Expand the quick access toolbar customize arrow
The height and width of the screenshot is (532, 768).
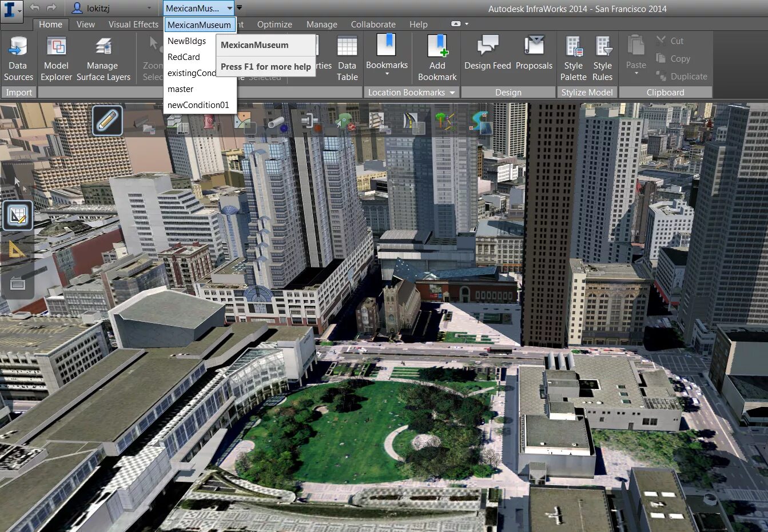click(x=240, y=8)
